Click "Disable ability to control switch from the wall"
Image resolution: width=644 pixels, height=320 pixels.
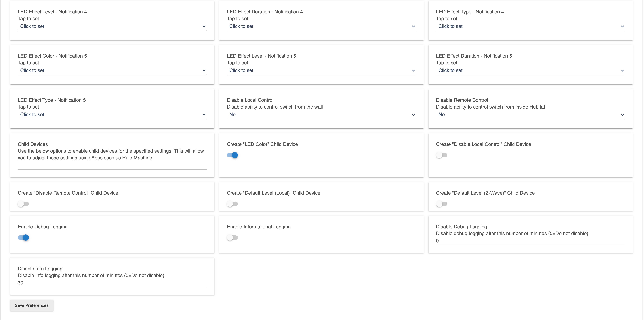click(x=275, y=107)
